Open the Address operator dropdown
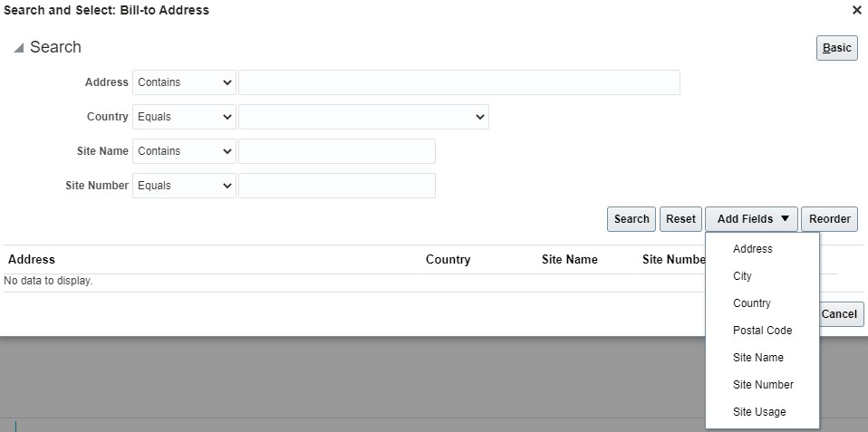 pyautogui.click(x=184, y=82)
